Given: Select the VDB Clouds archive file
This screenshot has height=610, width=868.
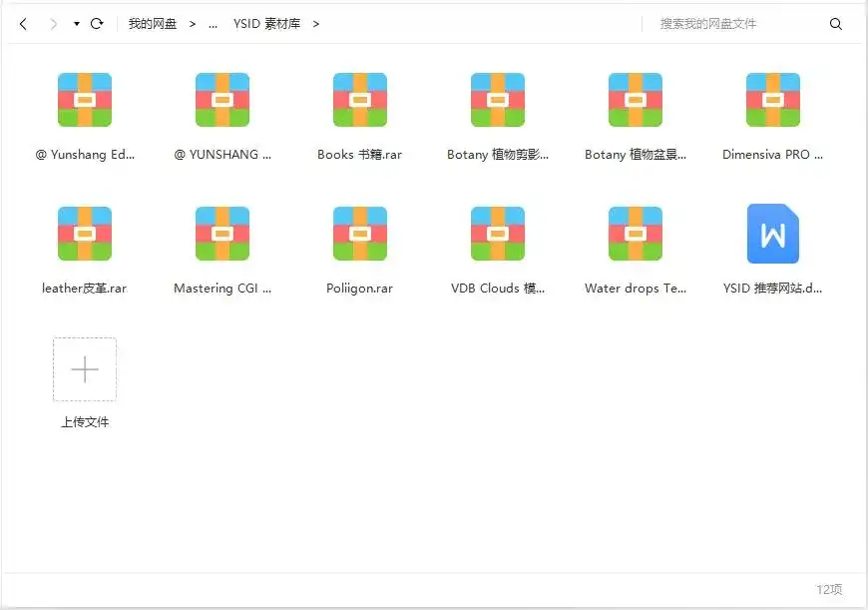Looking at the screenshot, I should click(x=498, y=235).
